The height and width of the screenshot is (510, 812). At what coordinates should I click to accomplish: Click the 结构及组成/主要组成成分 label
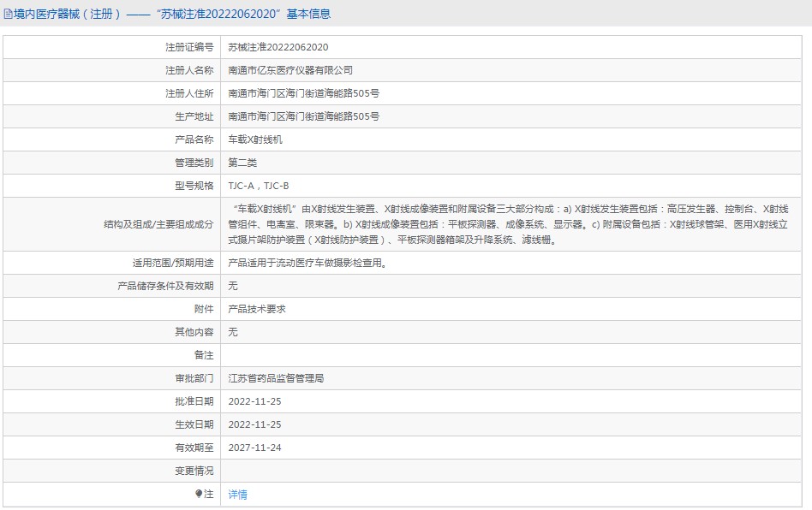coord(158,224)
